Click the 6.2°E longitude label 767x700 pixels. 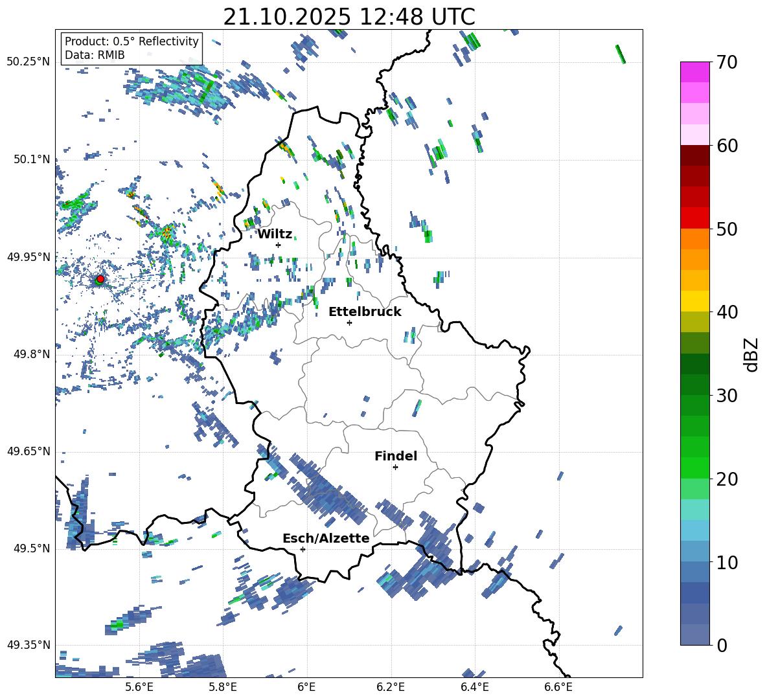(391, 687)
